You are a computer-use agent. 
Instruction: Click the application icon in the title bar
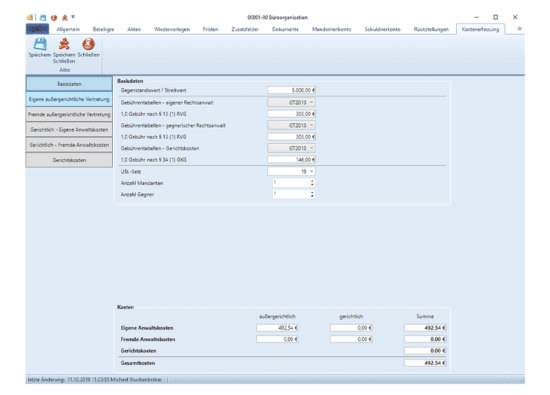[x=30, y=17]
